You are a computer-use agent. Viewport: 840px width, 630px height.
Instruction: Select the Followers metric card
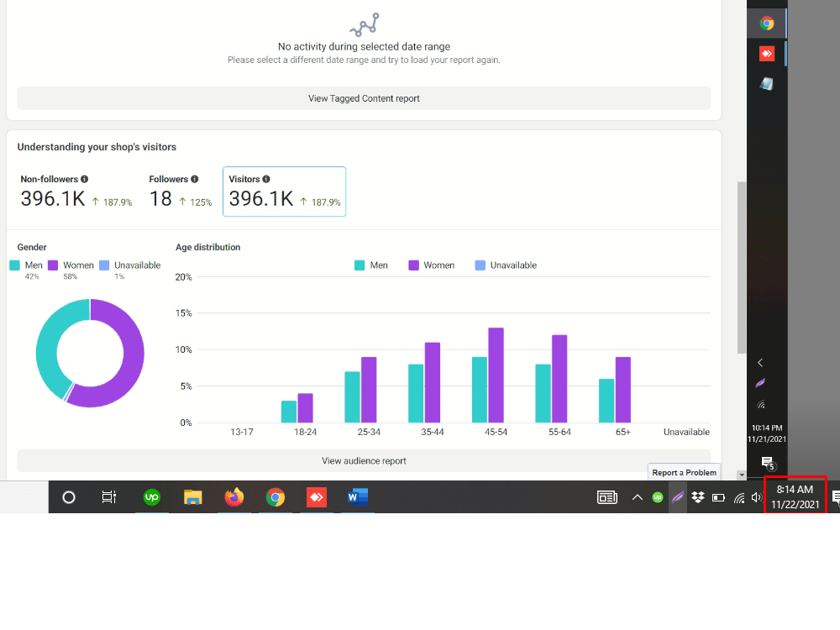(180, 192)
